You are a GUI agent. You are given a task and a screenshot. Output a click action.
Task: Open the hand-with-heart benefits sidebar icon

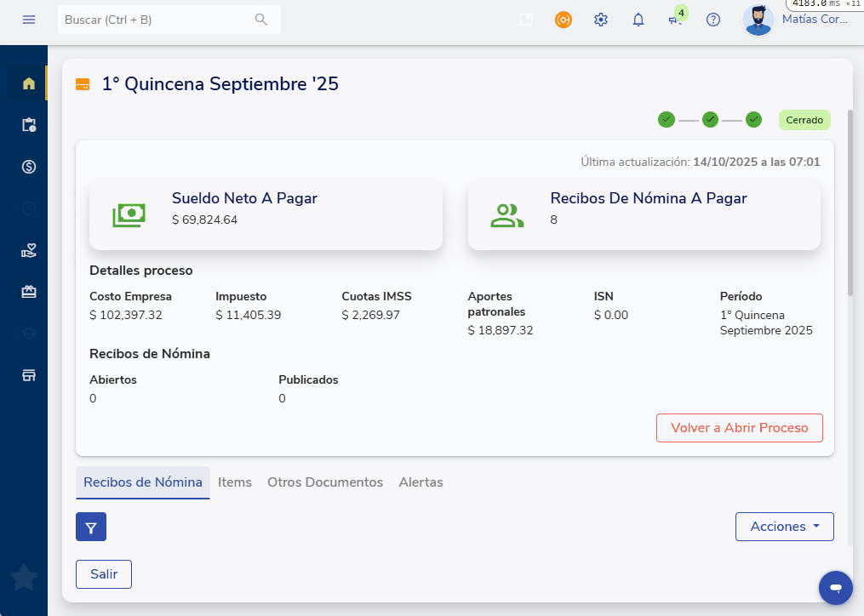point(28,250)
